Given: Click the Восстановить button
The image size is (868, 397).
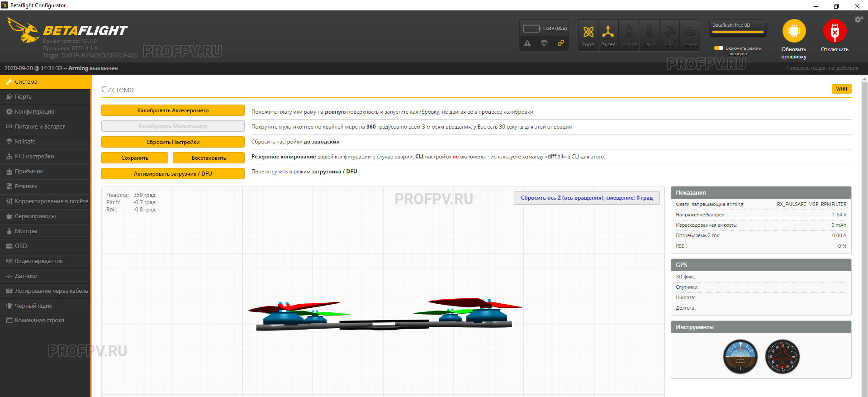Looking at the screenshot, I should pos(209,158).
